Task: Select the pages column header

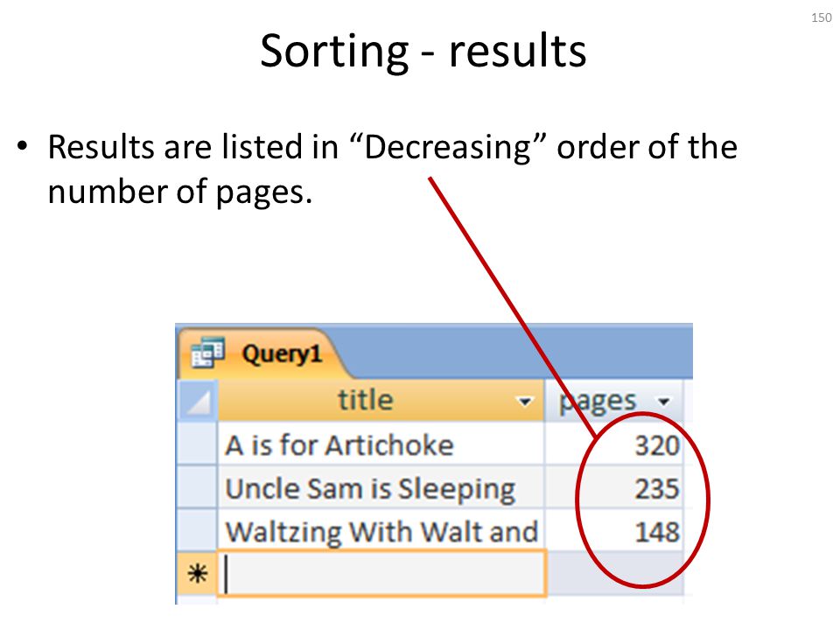Action: tap(614, 401)
